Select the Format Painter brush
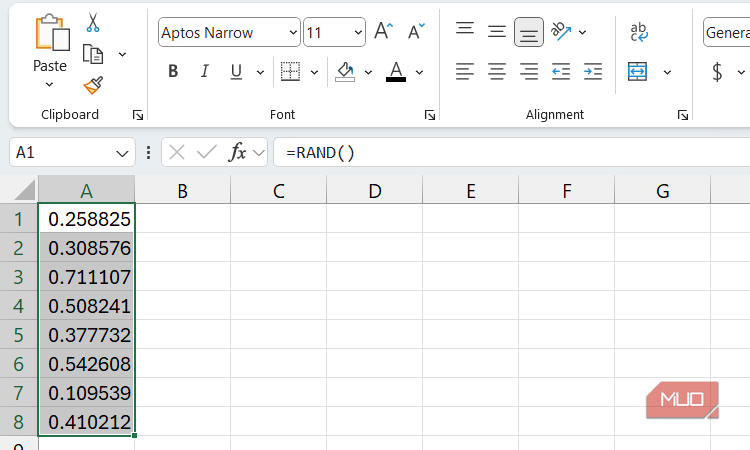750x450 pixels. point(93,86)
